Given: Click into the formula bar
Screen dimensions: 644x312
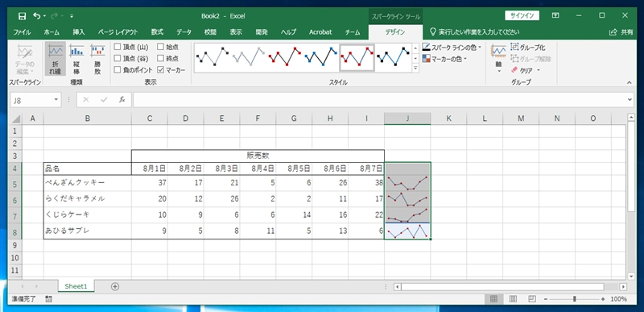Looking at the screenshot, I should [x=380, y=100].
